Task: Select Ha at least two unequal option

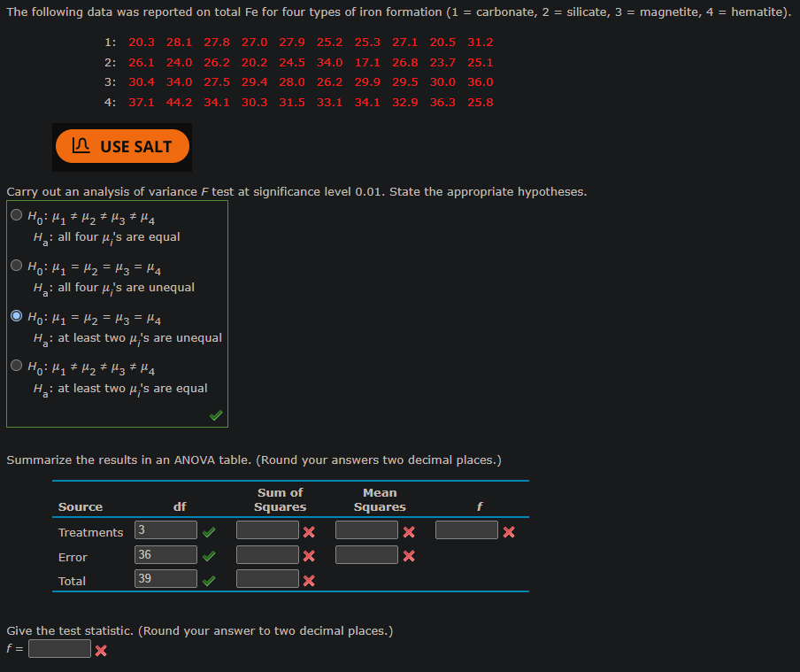Action: (x=16, y=316)
